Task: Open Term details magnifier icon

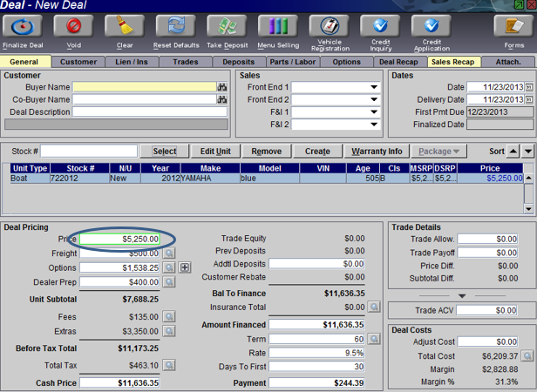Action: (374, 339)
